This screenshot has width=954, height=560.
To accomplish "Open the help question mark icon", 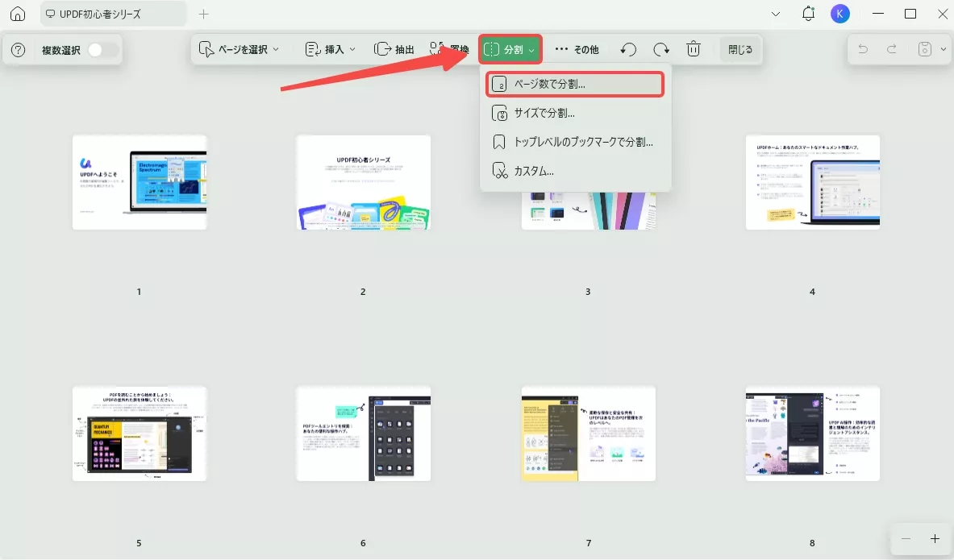I will click(x=18, y=50).
